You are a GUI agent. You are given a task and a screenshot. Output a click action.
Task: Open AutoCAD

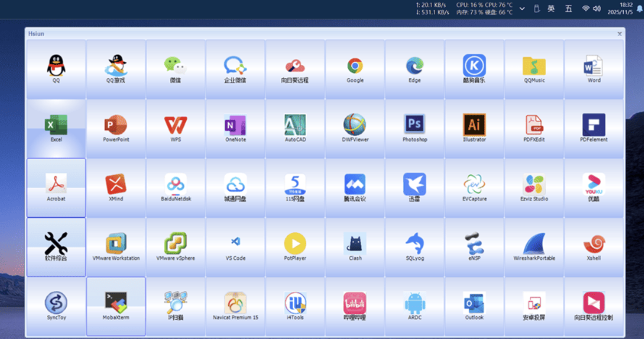click(295, 127)
